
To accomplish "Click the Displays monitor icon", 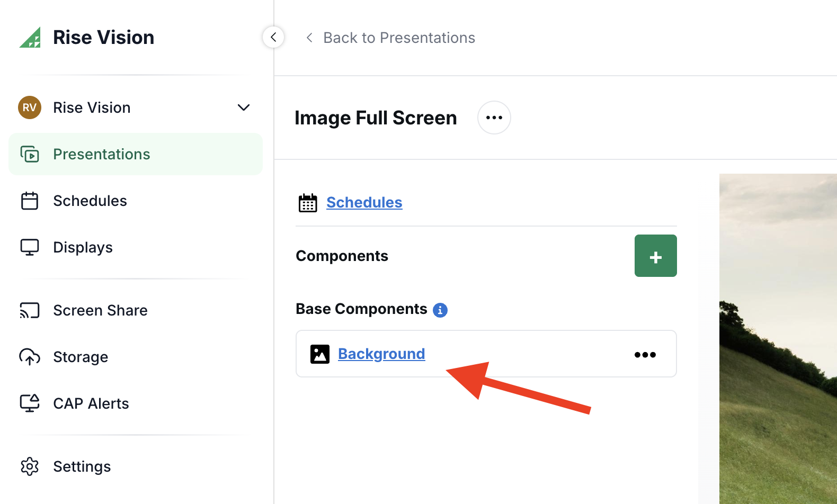I will click(30, 247).
